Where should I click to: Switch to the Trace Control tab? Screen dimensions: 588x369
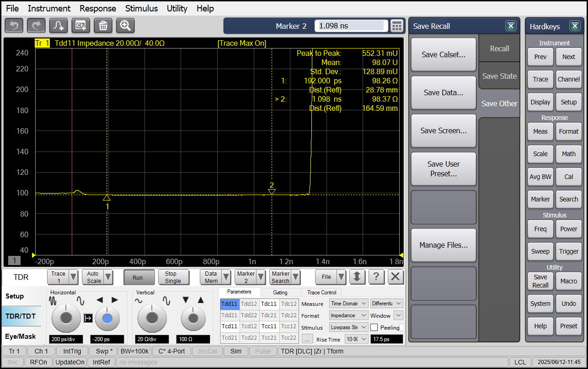tap(321, 292)
